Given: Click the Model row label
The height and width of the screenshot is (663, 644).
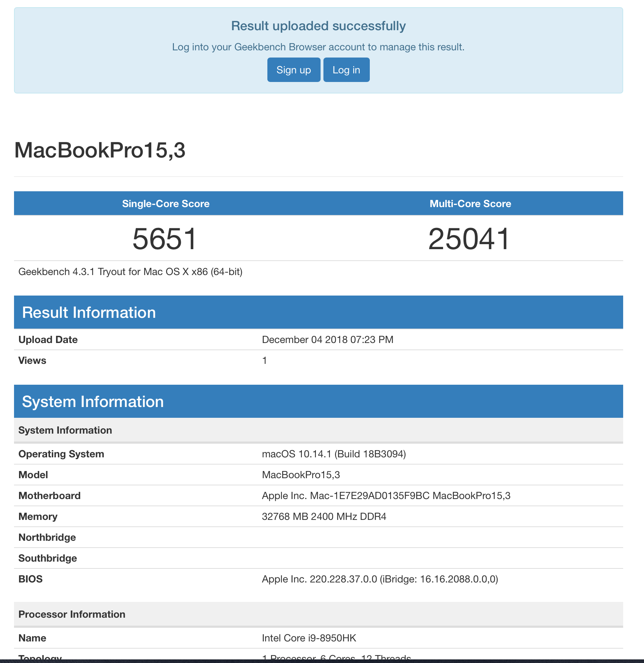Looking at the screenshot, I should point(33,475).
